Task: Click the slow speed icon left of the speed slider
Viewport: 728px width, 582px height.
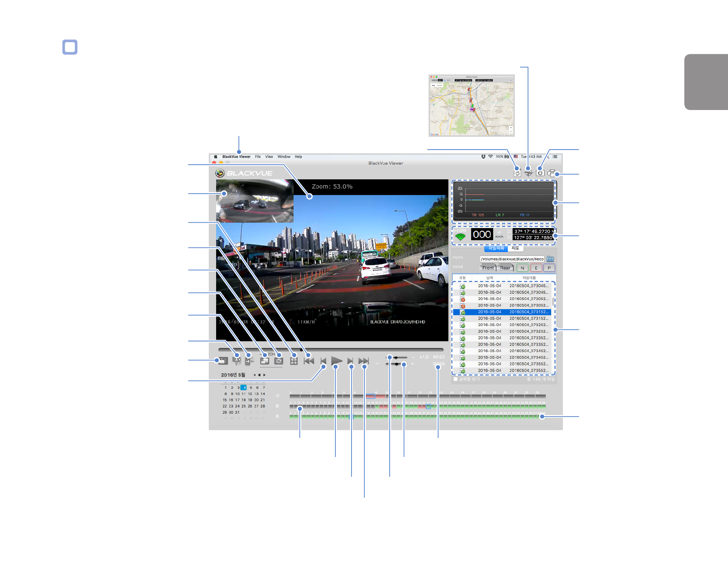Action: [x=378, y=357]
